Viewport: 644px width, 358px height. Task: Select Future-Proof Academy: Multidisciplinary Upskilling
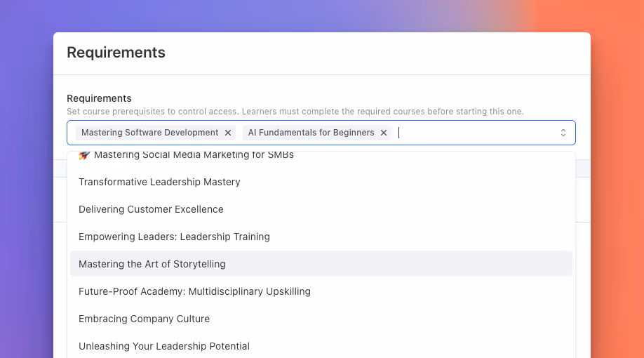pos(321,291)
